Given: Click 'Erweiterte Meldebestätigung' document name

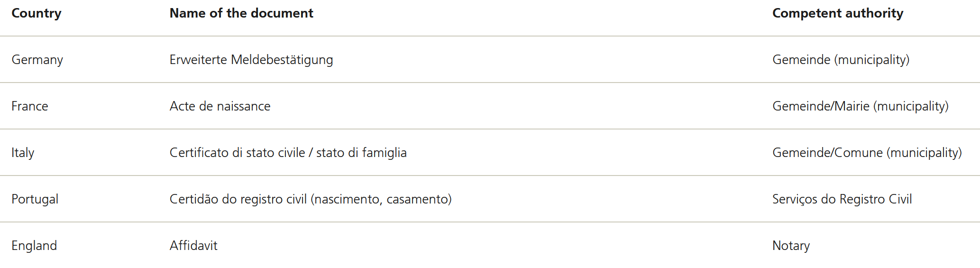Looking at the screenshot, I should tap(251, 60).
